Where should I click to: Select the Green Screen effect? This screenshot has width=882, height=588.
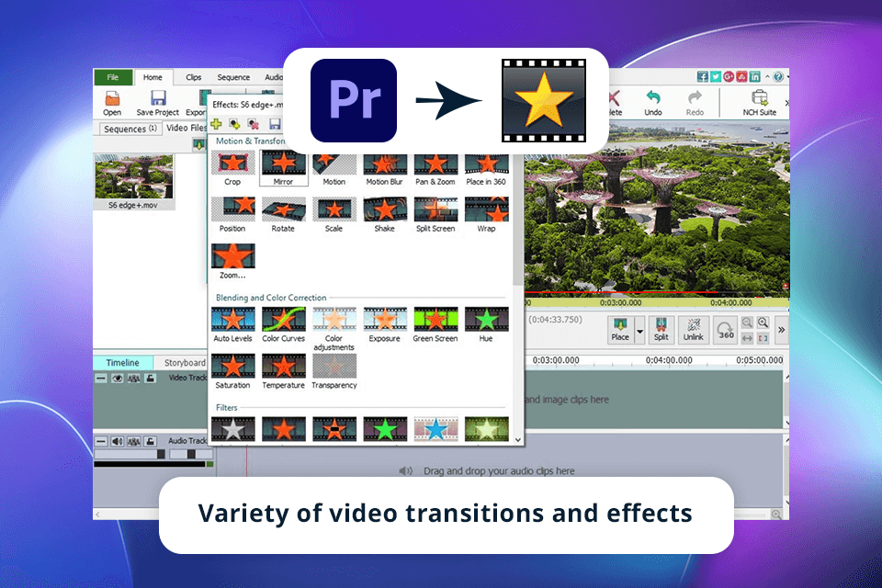pos(435,324)
